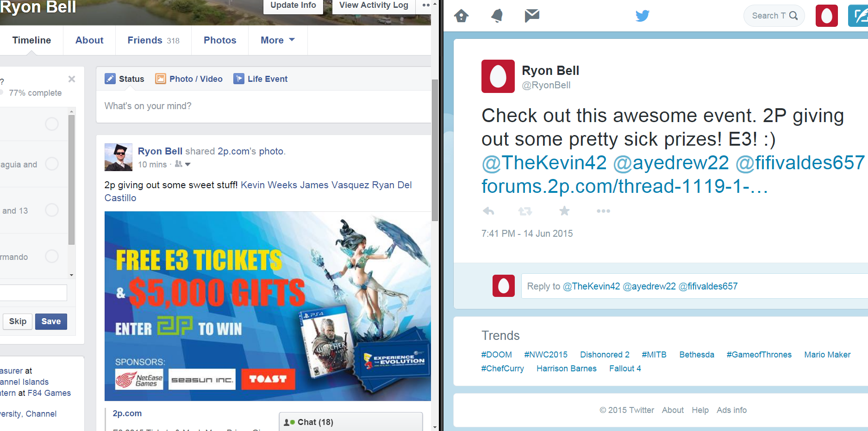
Task: Switch to the Timeline tab
Action: click(31, 40)
